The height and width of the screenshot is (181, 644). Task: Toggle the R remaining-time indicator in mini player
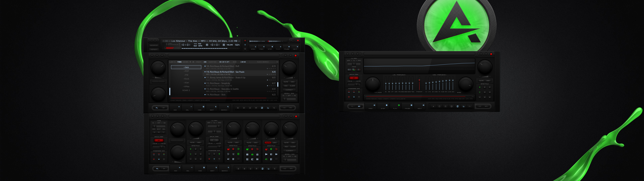click(x=207, y=45)
